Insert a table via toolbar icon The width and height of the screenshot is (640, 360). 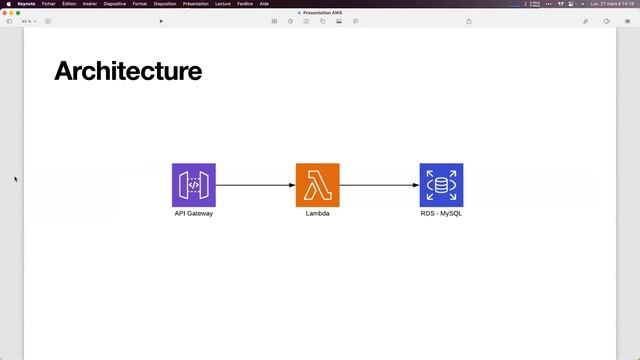point(274,21)
